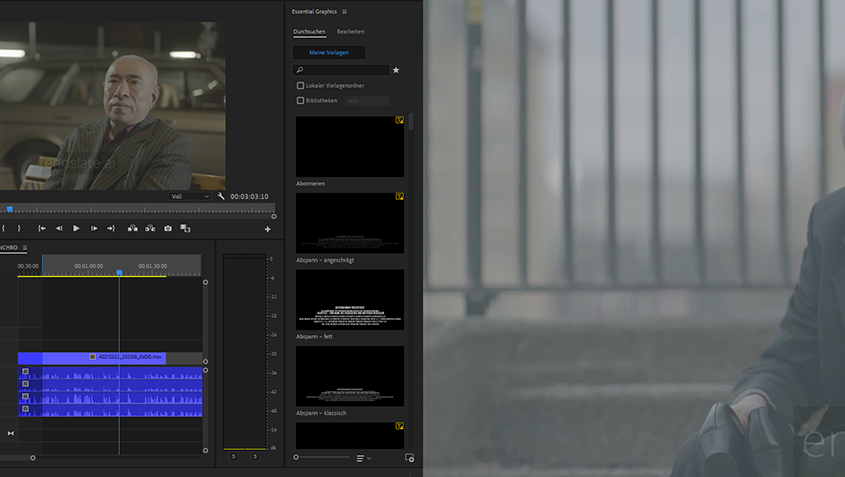
Task: Click the Export Frame camera icon
Action: 168,228
